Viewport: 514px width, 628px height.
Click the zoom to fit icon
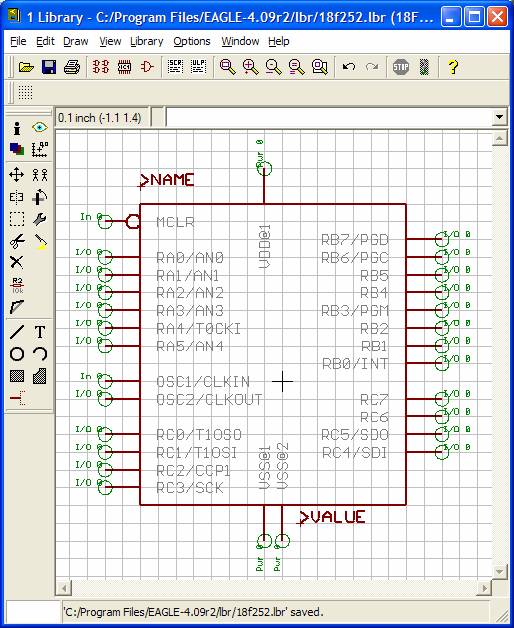(x=227, y=67)
